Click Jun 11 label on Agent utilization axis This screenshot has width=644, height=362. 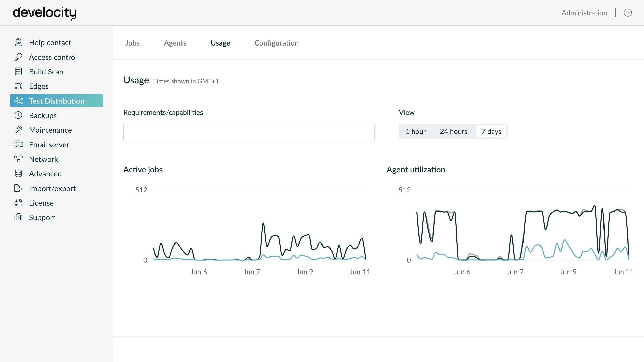coord(623,272)
